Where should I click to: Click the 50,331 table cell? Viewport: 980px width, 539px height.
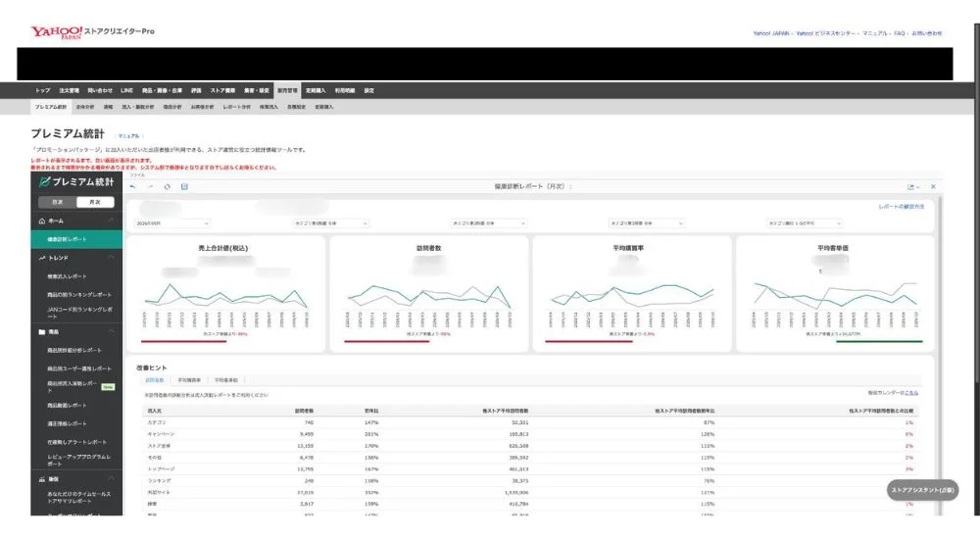pos(519,422)
